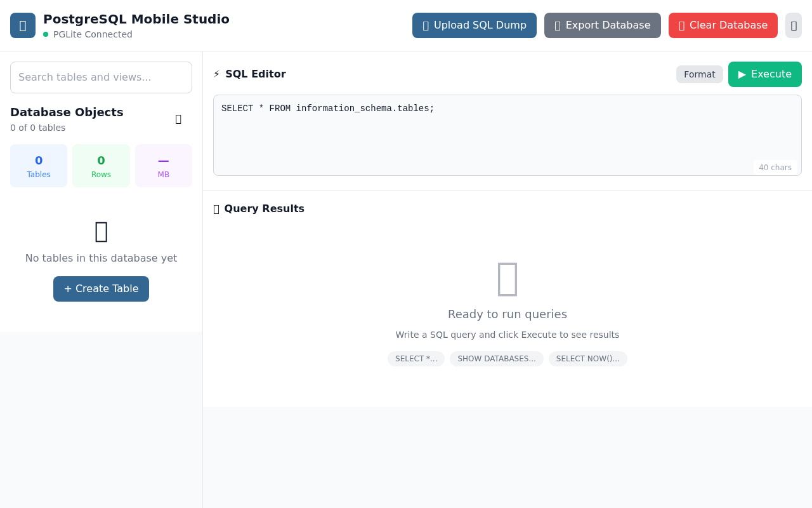Click the trash icon in Clear Database button
The height and width of the screenshot is (508, 812).
click(683, 25)
